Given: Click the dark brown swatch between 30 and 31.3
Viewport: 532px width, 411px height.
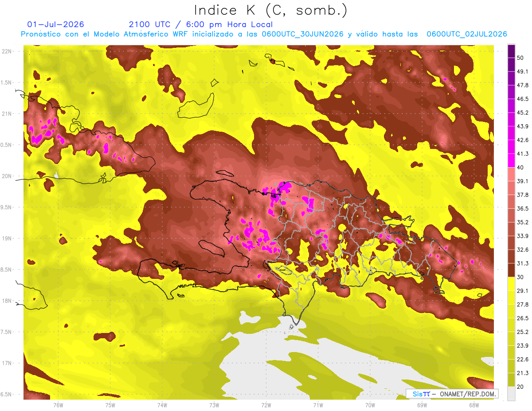Looking at the screenshot, I should (511, 270).
